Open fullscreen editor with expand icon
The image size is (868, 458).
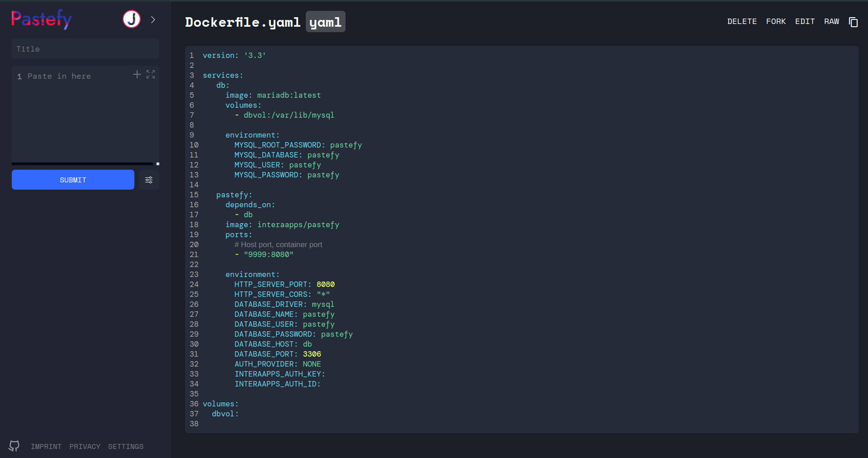[151, 74]
